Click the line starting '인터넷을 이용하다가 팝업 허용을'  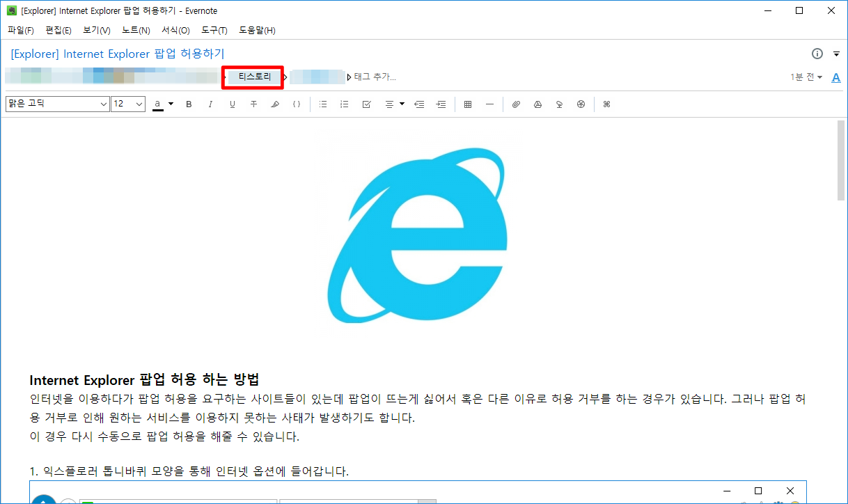pyautogui.click(x=418, y=400)
